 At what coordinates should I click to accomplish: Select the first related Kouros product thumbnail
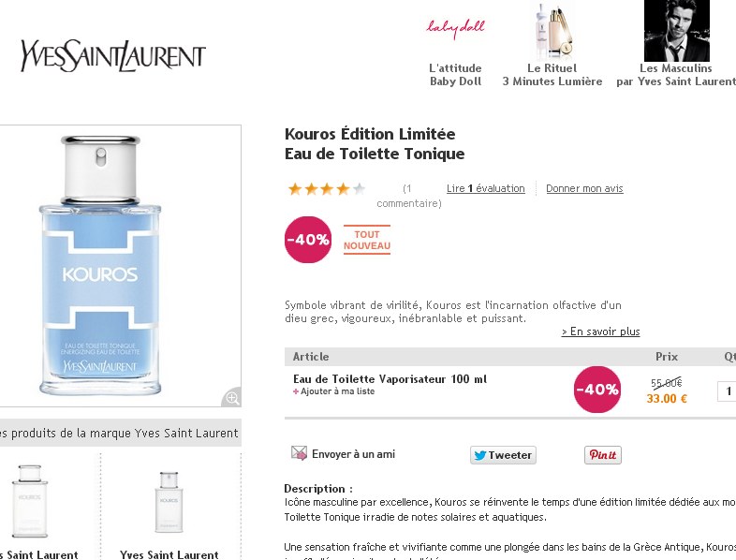pos(30,501)
